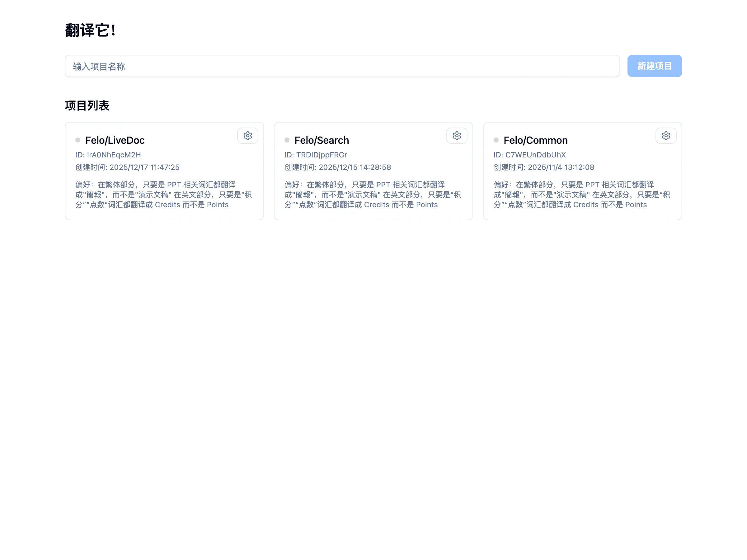Click the status dot beside Felo/LiveDoc
The image size is (747, 560).
pos(78,140)
